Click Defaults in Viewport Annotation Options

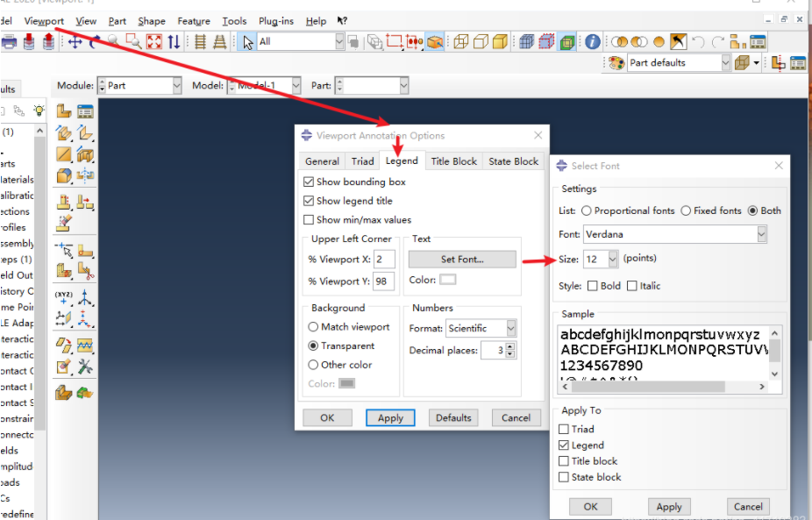click(453, 417)
